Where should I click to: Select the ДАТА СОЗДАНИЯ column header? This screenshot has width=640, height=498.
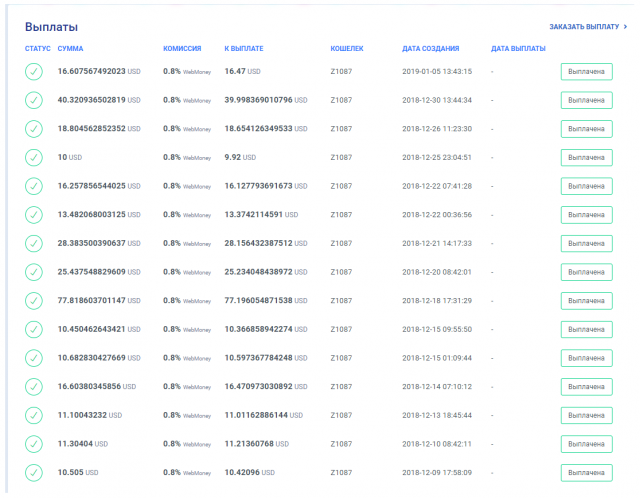point(430,48)
